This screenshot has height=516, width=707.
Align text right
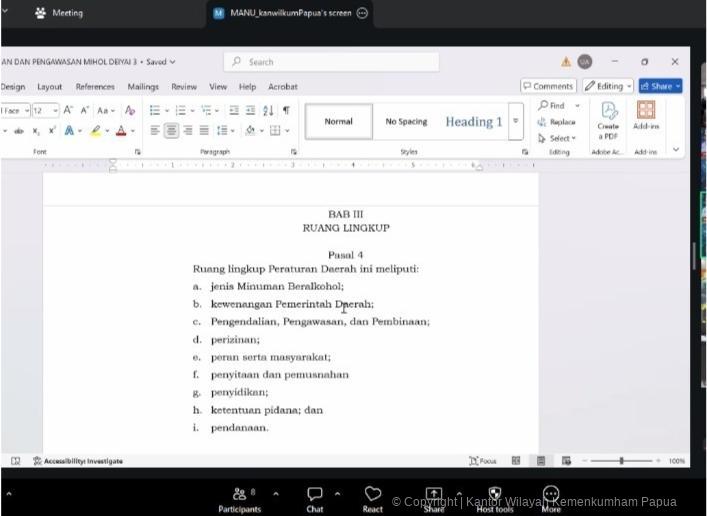[x=188, y=131]
